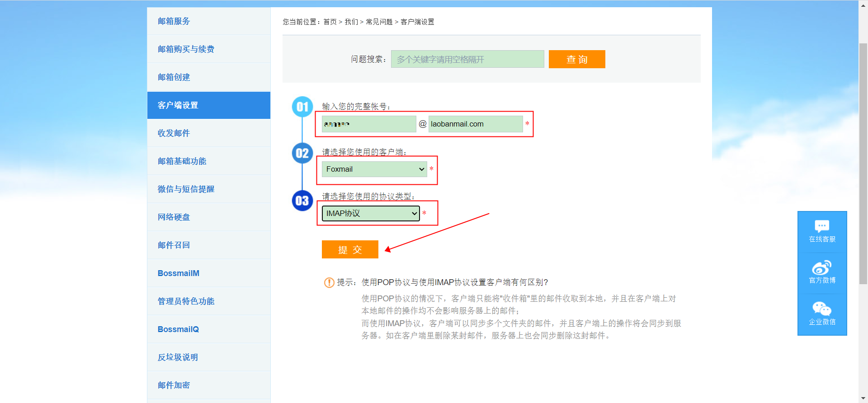Screen dimensions: 868x403
Task: Focus the 问题搜索 keyword input field
Action: click(x=467, y=59)
